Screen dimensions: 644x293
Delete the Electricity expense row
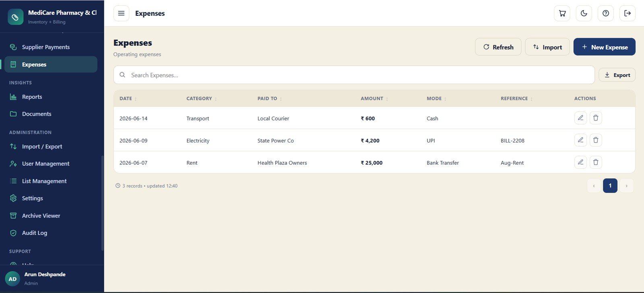pyautogui.click(x=596, y=140)
